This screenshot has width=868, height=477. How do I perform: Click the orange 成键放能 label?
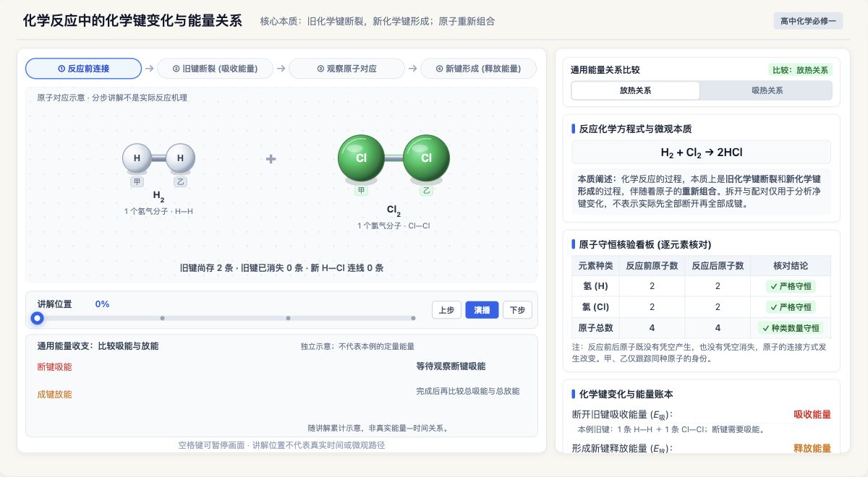click(54, 395)
